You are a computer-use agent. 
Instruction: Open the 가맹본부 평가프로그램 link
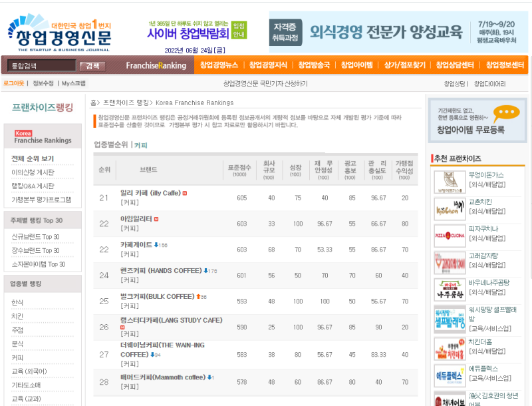point(41,200)
